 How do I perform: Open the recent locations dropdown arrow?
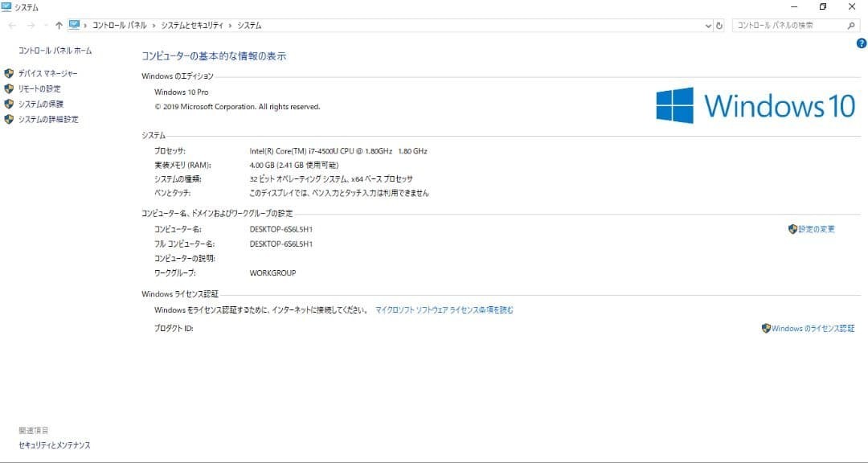[x=45, y=26]
